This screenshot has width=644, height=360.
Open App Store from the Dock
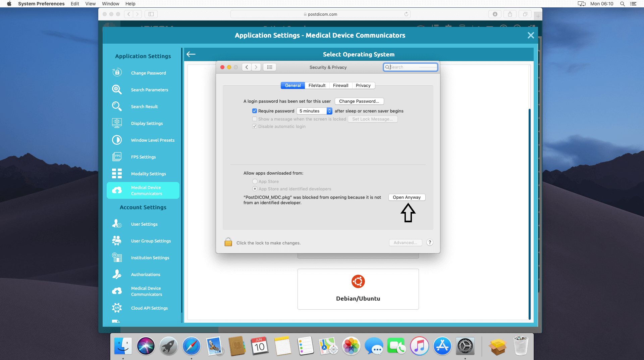click(x=442, y=346)
